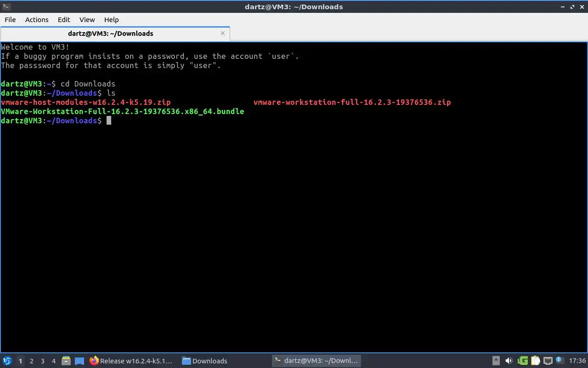This screenshot has width=588, height=368.
Task: Close the dartz@VM3 terminal tab
Action: (223, 33)
